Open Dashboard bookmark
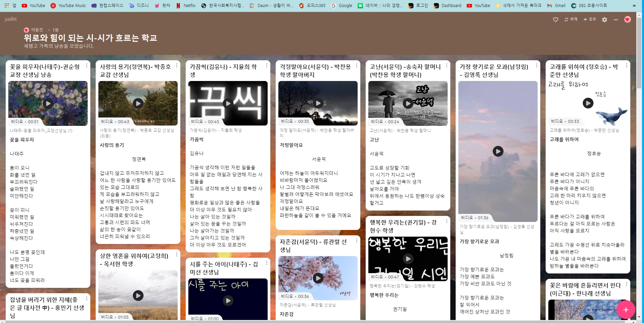644x323 pixels. pyautogui.click(x=447, y=5)
